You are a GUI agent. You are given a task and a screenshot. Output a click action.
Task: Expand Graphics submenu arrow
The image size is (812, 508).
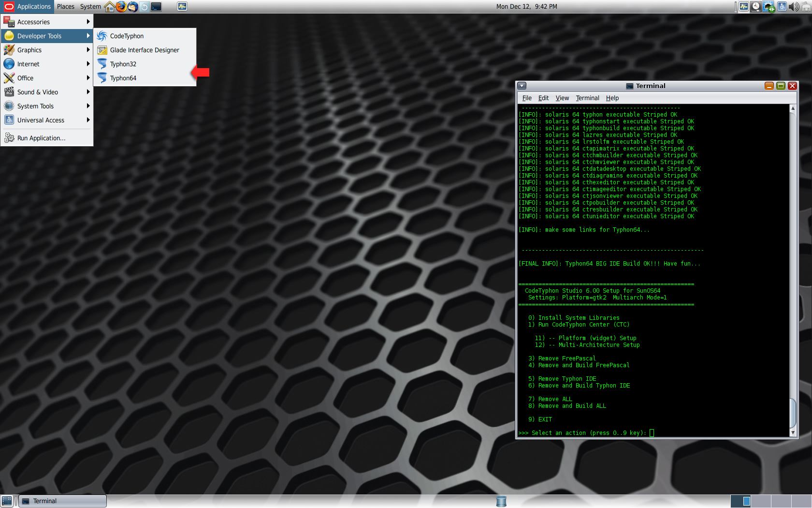point(88,50)
